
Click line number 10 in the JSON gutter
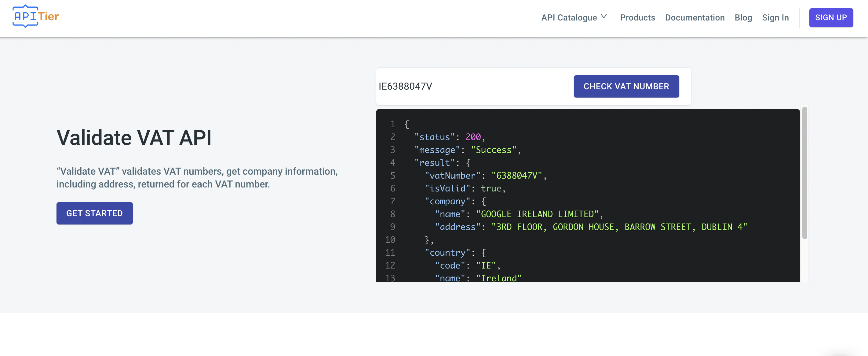coord(390,239)
